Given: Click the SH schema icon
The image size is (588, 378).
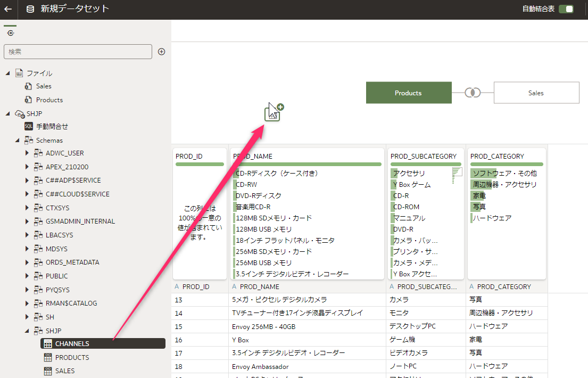Looking at the screenshot, I should (38, 317).
